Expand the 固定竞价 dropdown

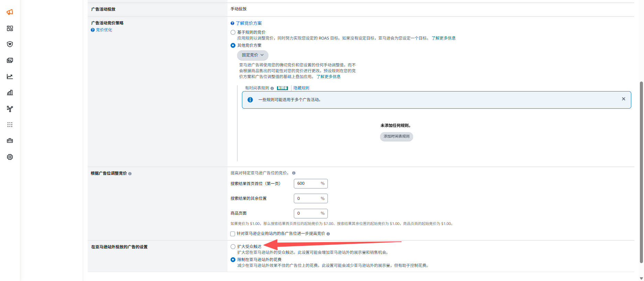pos(253,55)
